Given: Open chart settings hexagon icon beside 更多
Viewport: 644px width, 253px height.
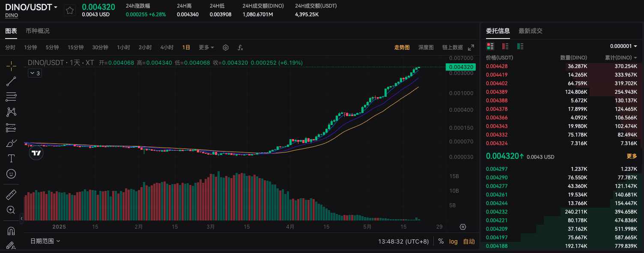Looking at the screenshot, I should (226, 48).
